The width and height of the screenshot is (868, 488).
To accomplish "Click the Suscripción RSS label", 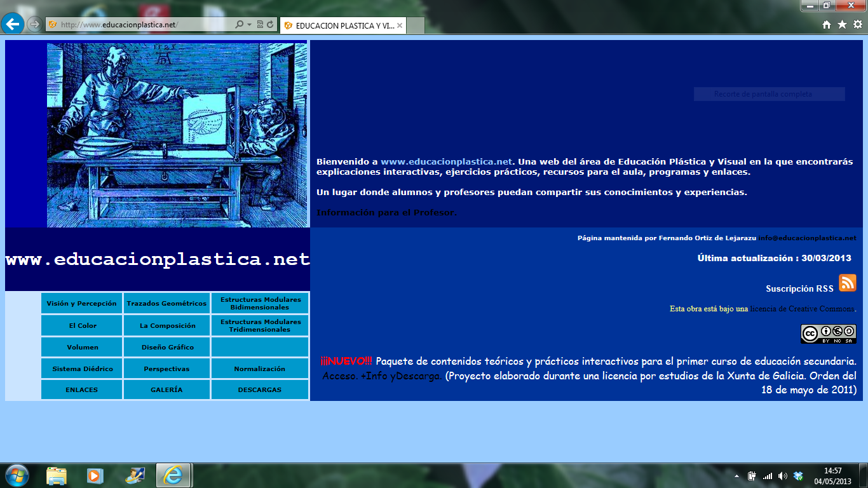I will [799, 288].
